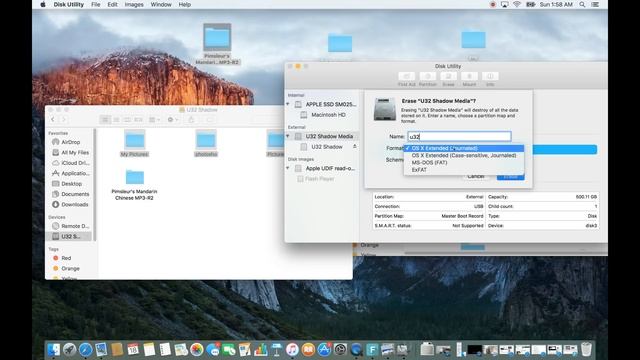Screen dimensions: 640x360
Task: Click Cancel in the erase dialog
Action: click(476, 176)
